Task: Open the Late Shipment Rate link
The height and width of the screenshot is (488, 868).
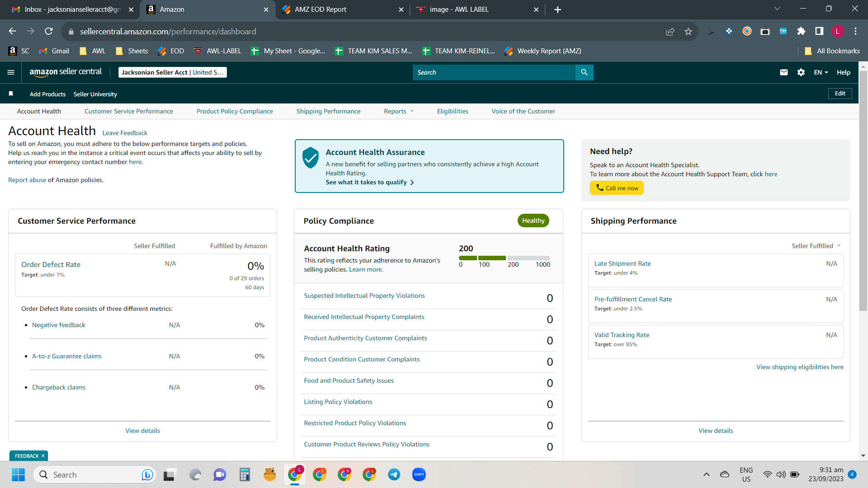Action: pyautogui.click(x=623, y=263)
